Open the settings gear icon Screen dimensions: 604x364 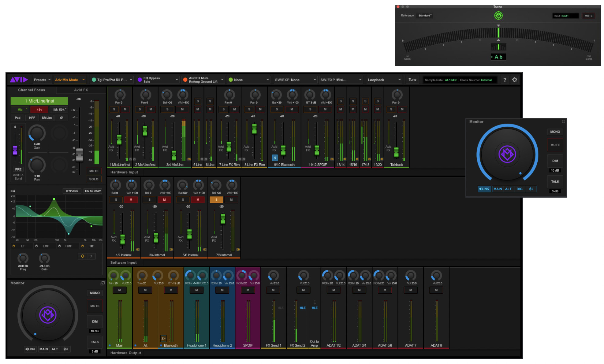pos(515,80)
